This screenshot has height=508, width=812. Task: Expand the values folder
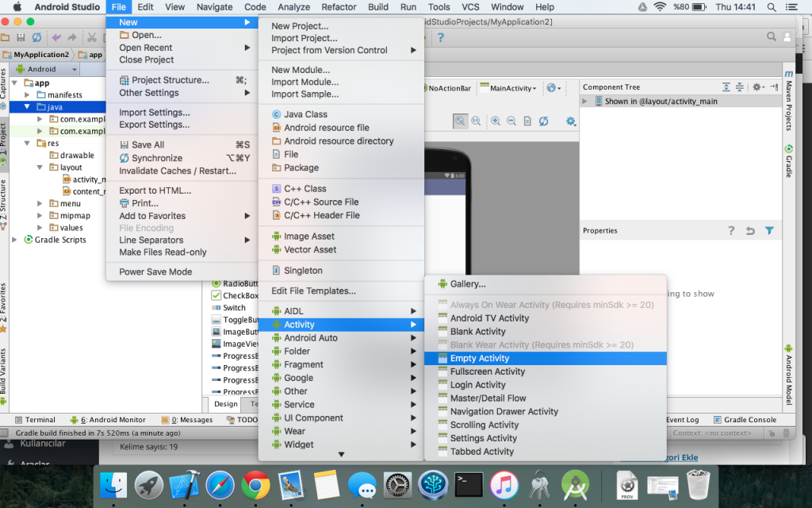point(40,228)
